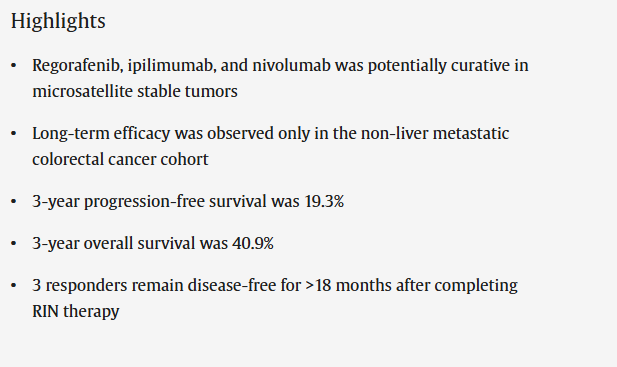The width and height of the screenshot is (617, 367).
Task: Click the word ipilimumab in first bullet
Action: [x=172, y=65]
